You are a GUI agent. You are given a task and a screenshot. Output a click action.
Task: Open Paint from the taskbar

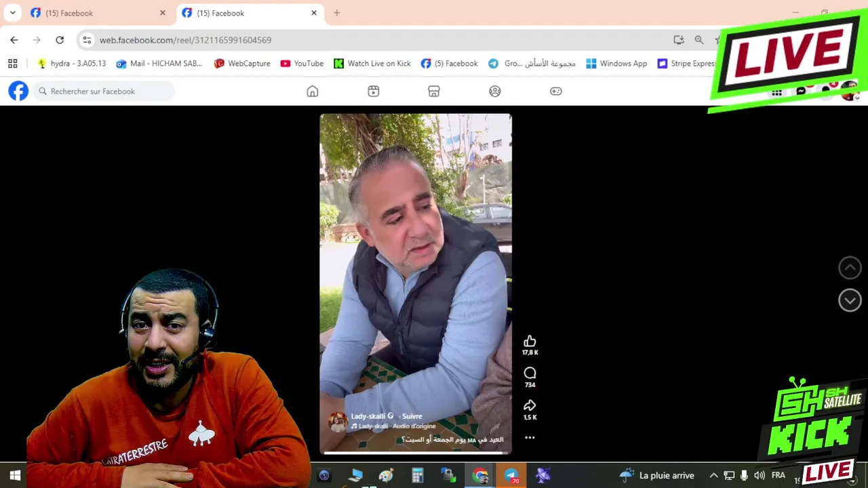[x=387, y=476]
